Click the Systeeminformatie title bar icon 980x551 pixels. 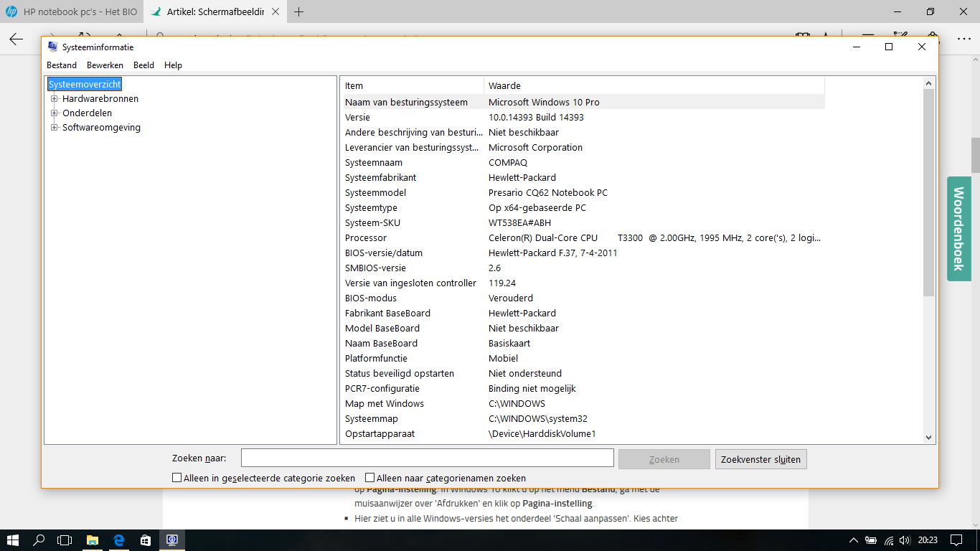[52, 47]
